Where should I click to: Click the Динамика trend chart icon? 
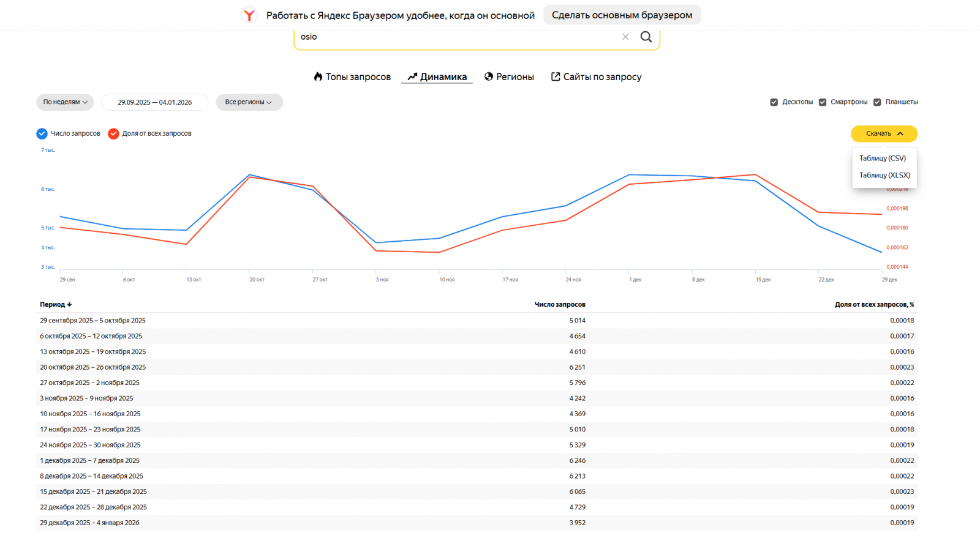tap(412, 77)
